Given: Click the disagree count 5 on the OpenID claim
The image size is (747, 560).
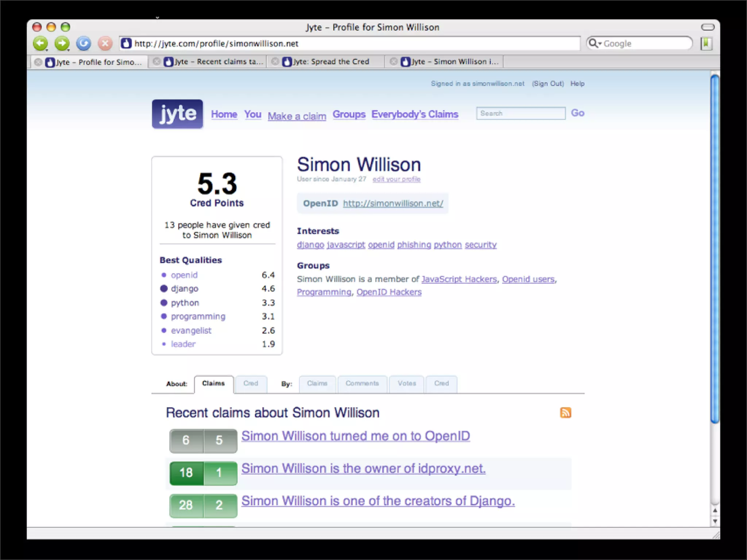Looking at the screenshot, I should (219, 440).
